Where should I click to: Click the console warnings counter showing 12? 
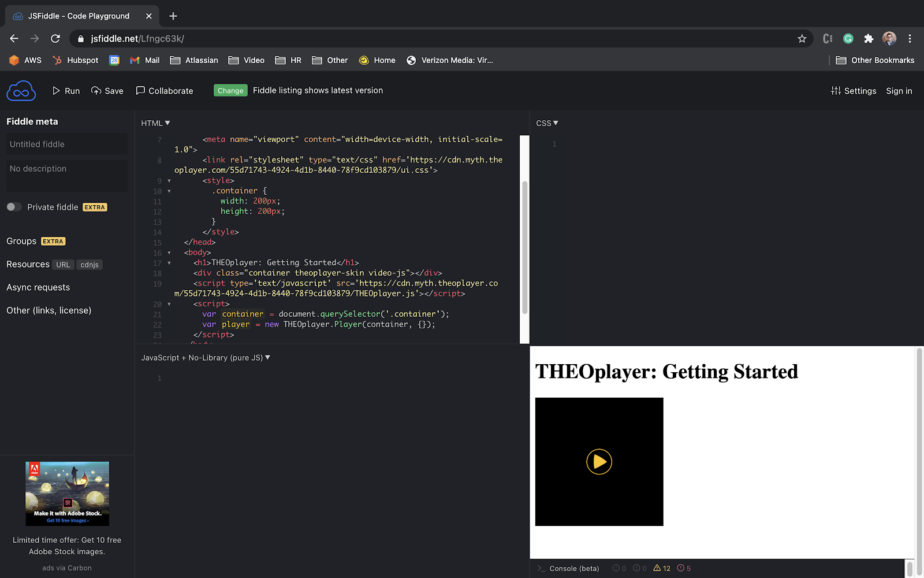663,568
